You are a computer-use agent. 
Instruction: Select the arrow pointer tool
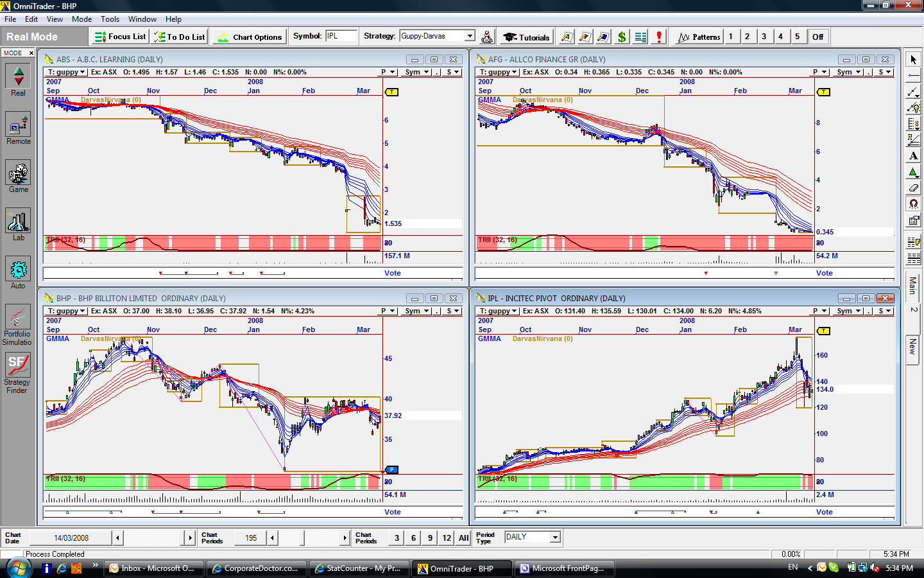(x=913, y=60)
